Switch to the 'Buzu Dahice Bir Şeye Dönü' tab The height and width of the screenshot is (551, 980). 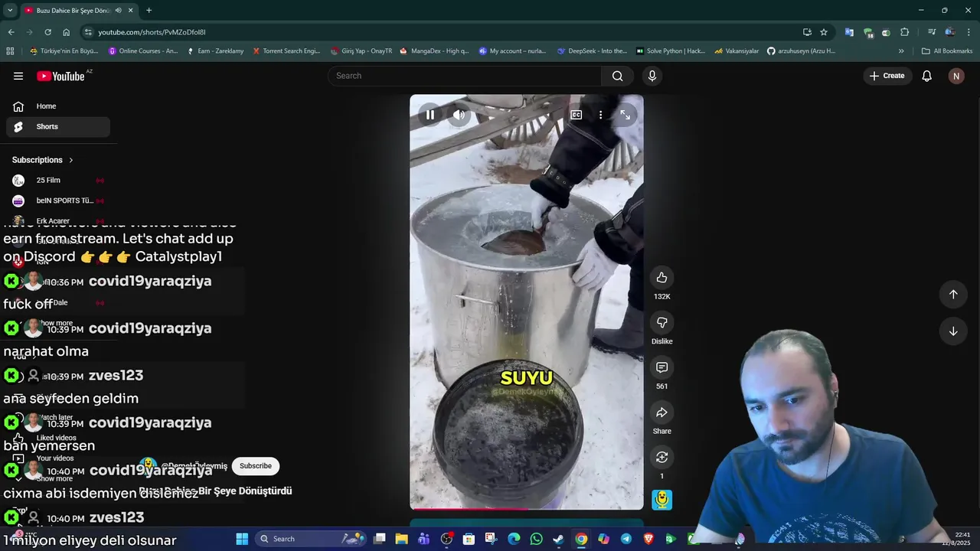coord(73,10)
